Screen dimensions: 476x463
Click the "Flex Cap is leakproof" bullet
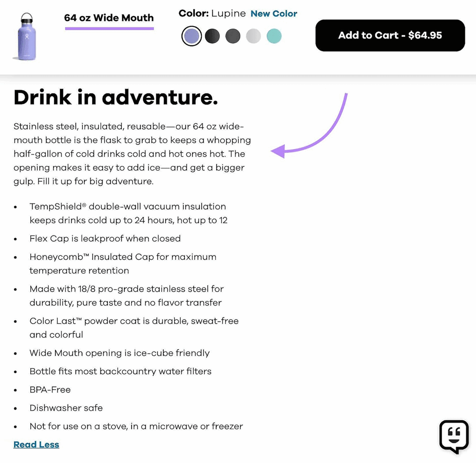(x=105, y=238)
